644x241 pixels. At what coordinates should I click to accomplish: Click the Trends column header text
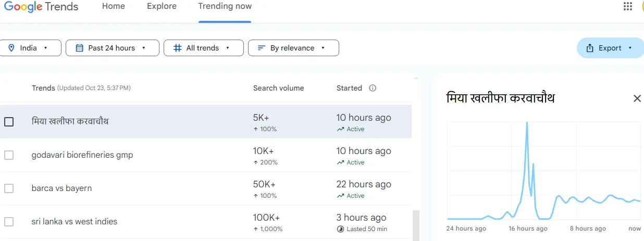pyautogui.click(x=43, y=88)
